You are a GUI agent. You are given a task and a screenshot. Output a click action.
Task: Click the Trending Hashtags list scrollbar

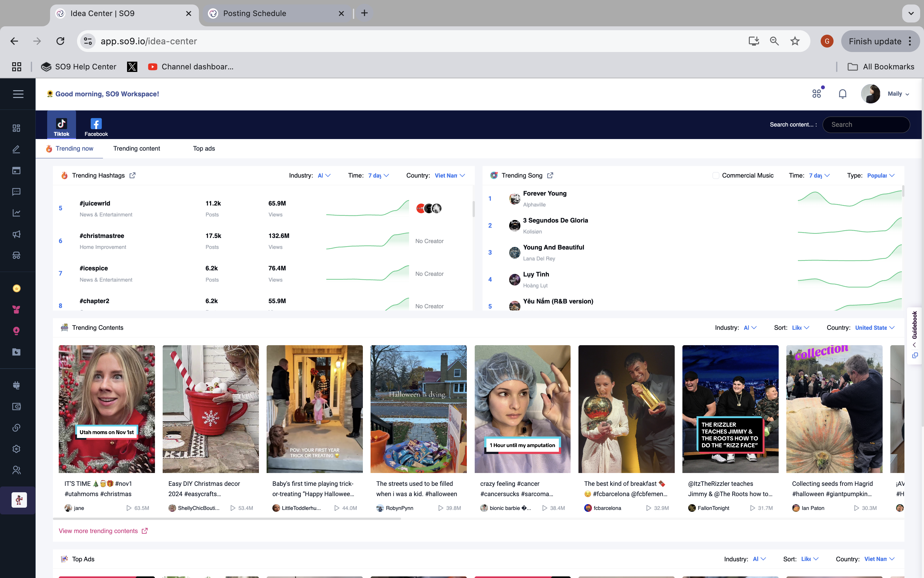click(474, 209)
